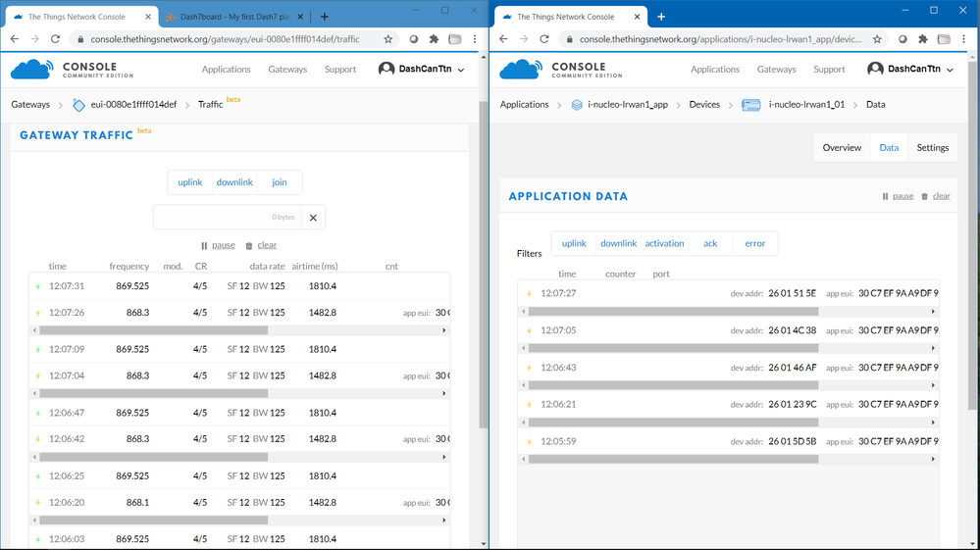Close the Dash7board tab
Viewport: 980px width, 550px height.
[300, 17]
